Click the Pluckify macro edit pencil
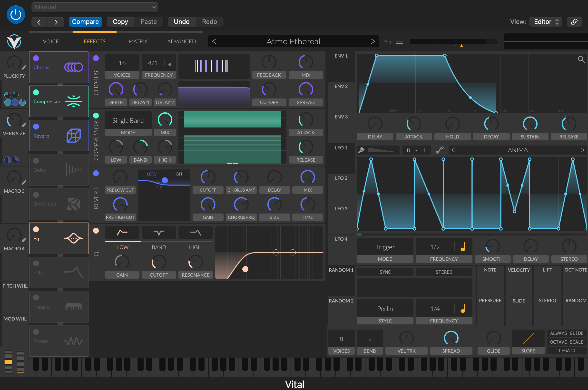This screenshot has height=390, width=588. [24, 68]
